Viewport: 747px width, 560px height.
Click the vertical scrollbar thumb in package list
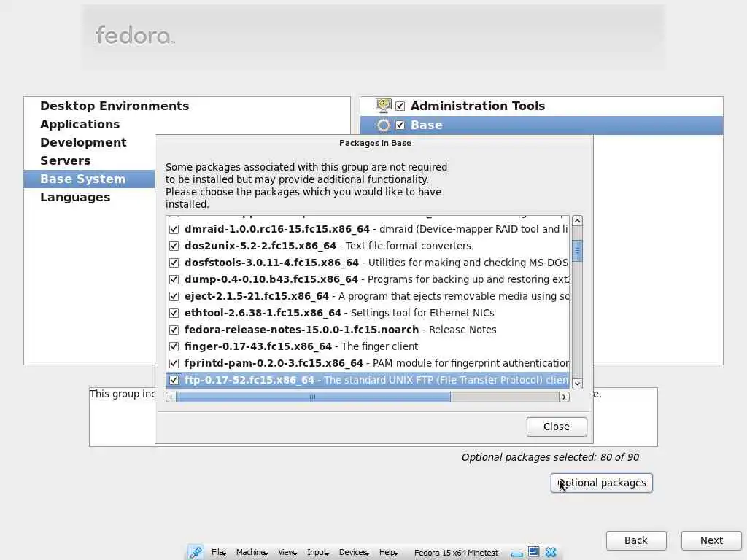click(x=578, y=251)
